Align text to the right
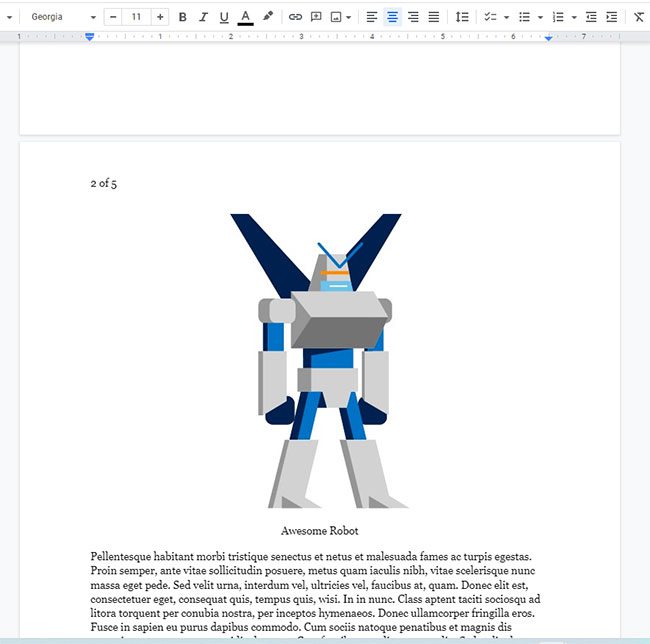Viewport: 650px width, 644px height. click(413, 17)
